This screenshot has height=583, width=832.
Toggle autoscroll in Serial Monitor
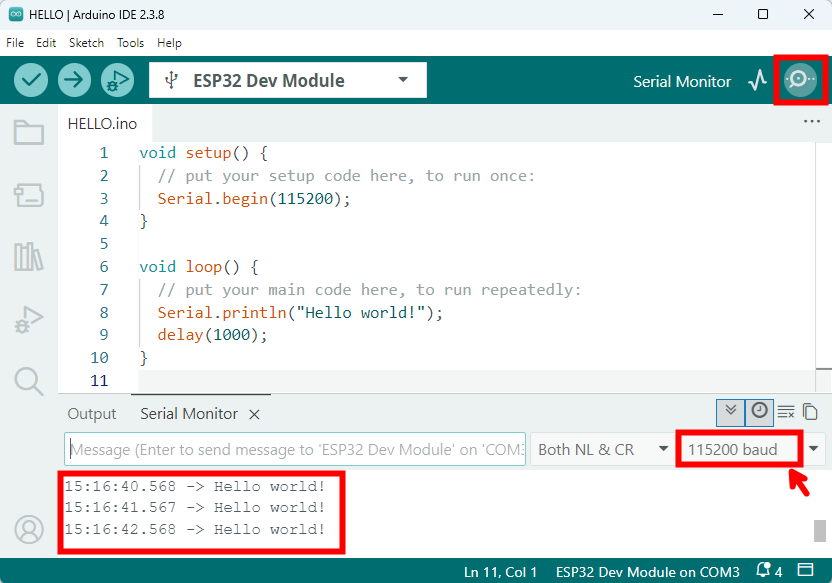pos(730,412)
